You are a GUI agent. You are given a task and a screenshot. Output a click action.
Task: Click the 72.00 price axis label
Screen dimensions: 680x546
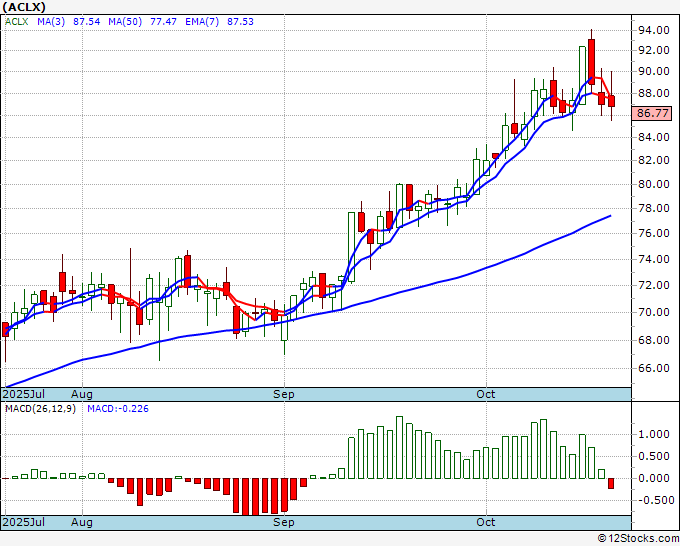(x=653, y=285)
